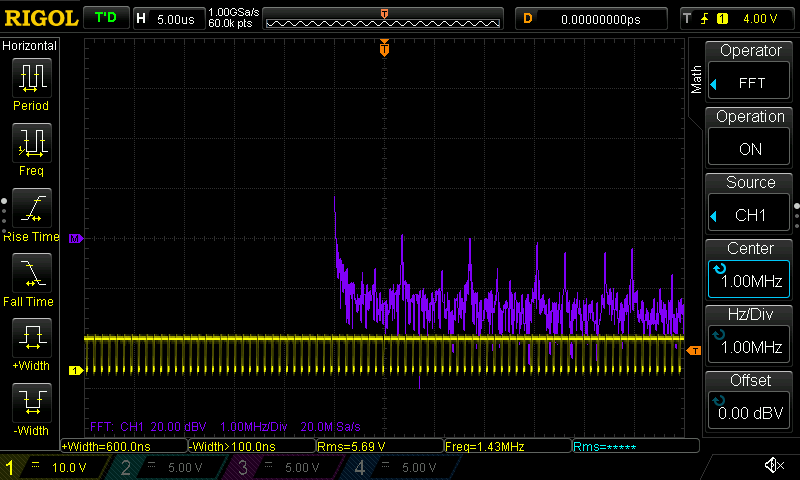Choose the Fall Time measurement icon

pyautogui.click(x=31, y=274)
